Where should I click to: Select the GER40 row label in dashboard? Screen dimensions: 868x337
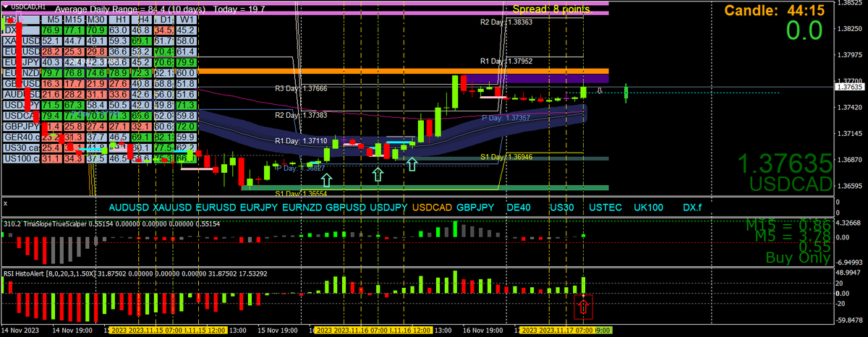pyautogui.click(x=20, y=137)
